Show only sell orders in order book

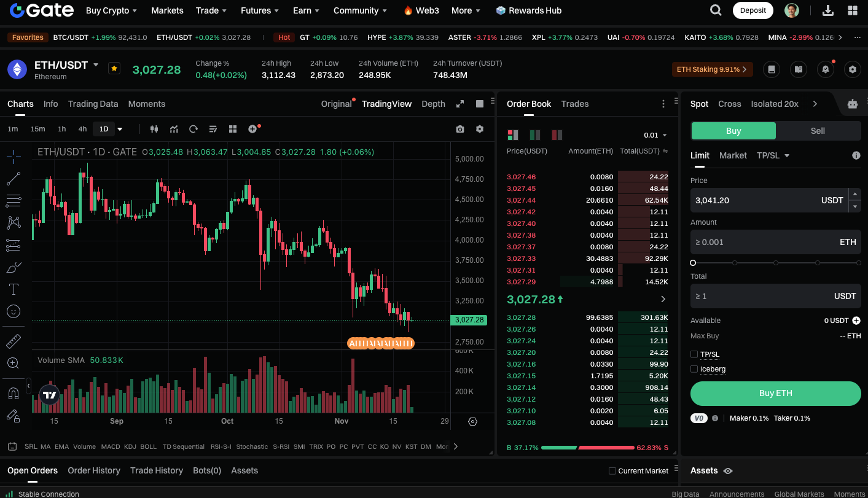pos(557,135)
